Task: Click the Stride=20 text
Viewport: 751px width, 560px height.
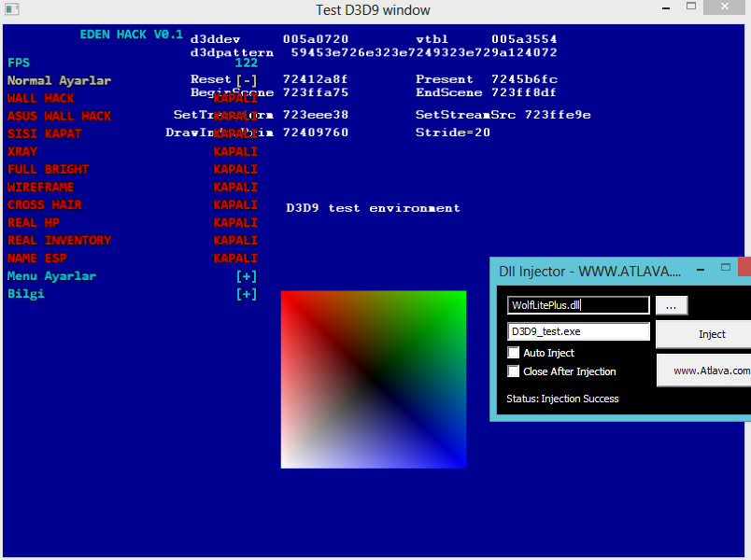Action: [x=453, y=133]
